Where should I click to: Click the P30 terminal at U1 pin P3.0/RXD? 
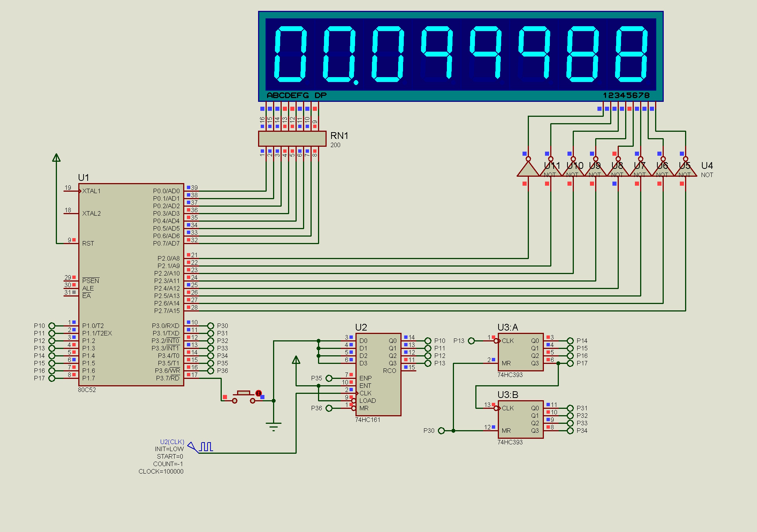coord(211,326)
